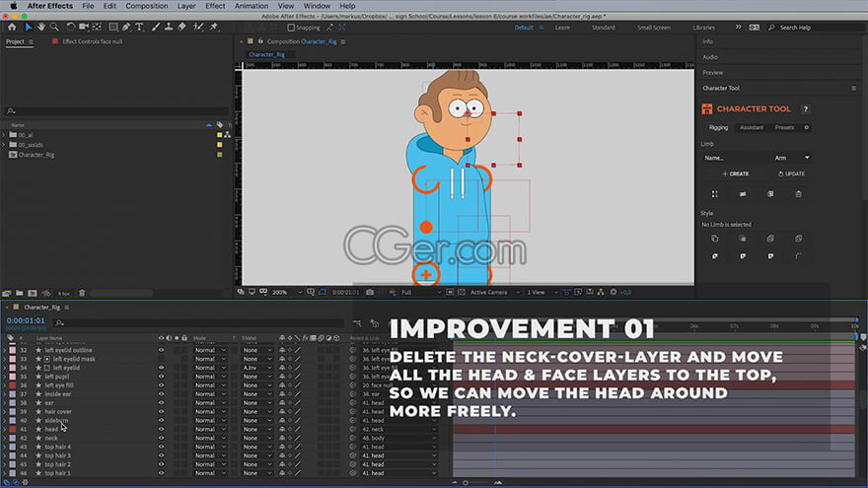Show the left eyelid mask layer
868x488 pixels.
point(161,359)
